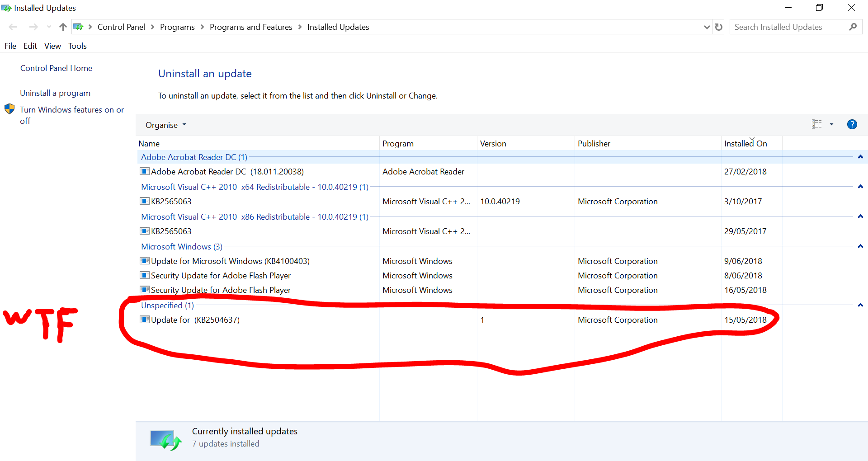Open Uninstall a program link
The width and height of the screenshot is (868, 461).
pos(55,93)
